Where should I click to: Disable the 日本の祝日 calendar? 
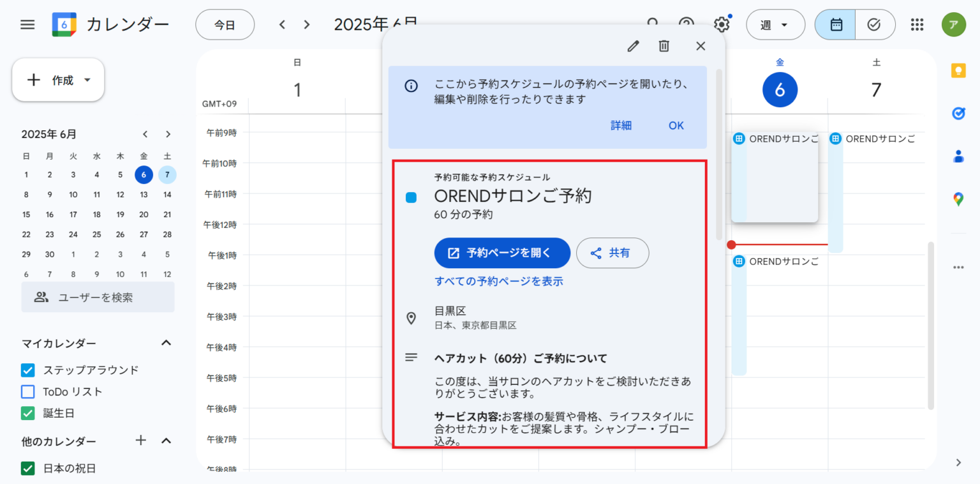tap(27, 468)
